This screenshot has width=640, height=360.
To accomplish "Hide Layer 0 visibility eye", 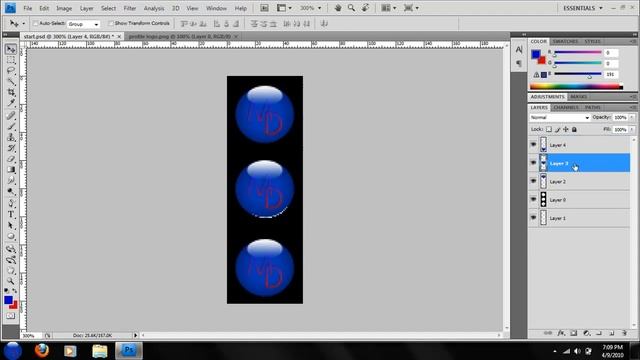I will coord(533,200).
